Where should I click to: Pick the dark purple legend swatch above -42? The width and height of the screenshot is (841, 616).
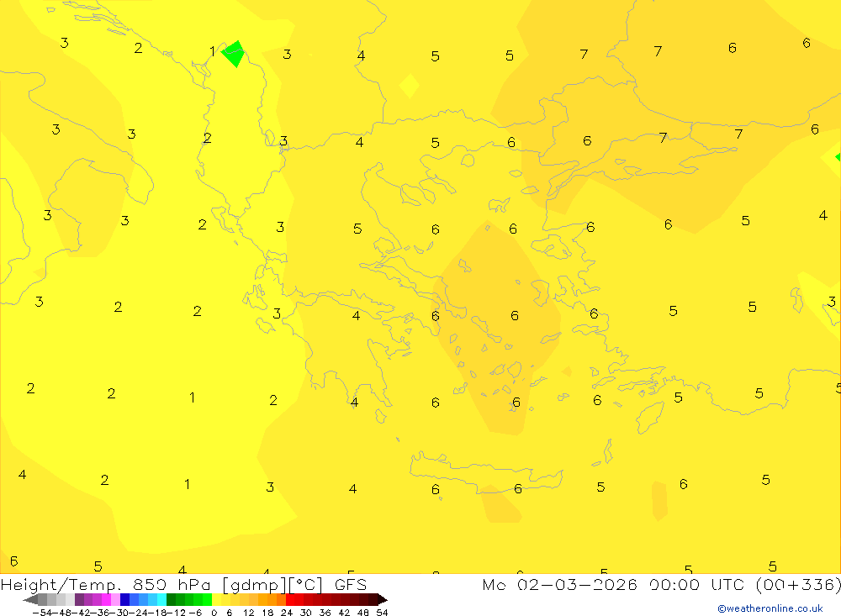(x=79, y=600)
